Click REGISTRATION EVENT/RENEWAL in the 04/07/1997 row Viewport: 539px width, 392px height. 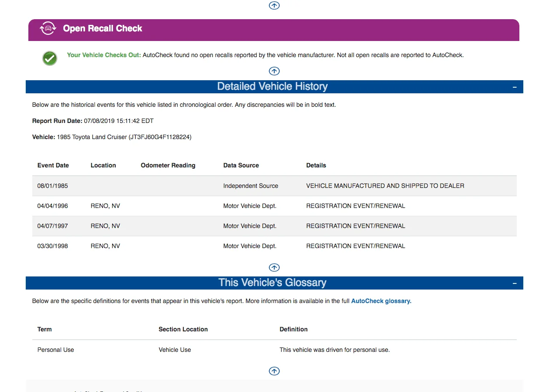click(356, 226)
